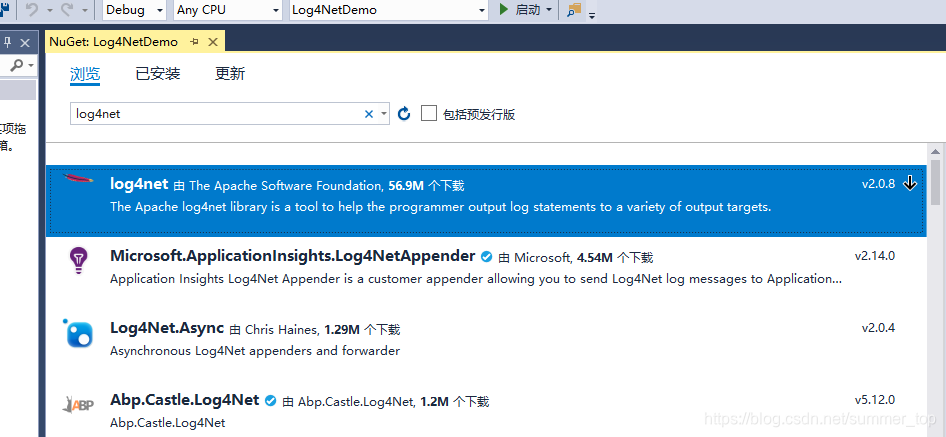Click the search magnifier in left panel

17,65
